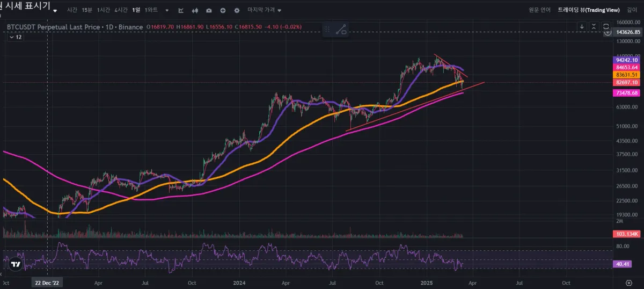Screen dimensions: 644x289
Task: Switch to 트레이딩 뷰(Trading View) tab
Action: pyautogui.click(x=589, y=10)
